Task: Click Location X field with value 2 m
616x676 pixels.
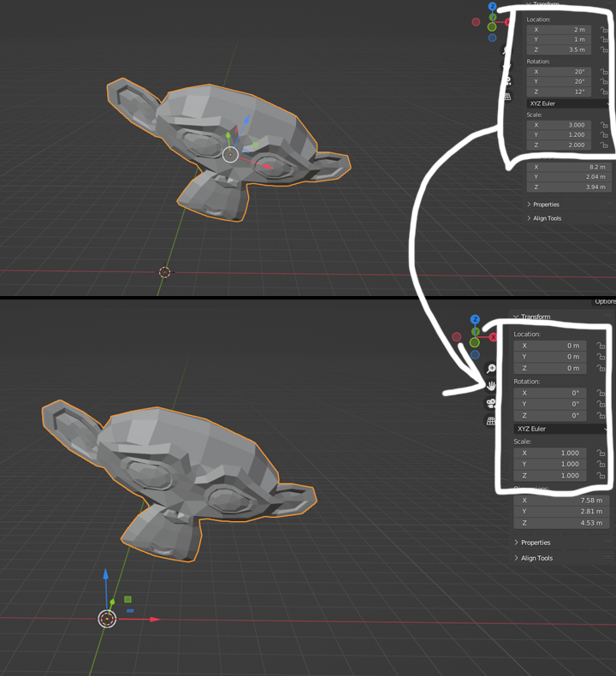Action: coord(559,30)
